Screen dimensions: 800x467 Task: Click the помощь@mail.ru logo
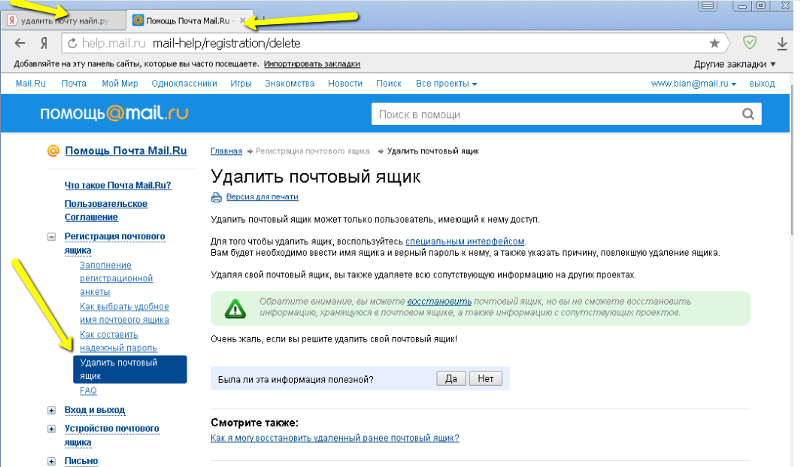pos(114,113)
